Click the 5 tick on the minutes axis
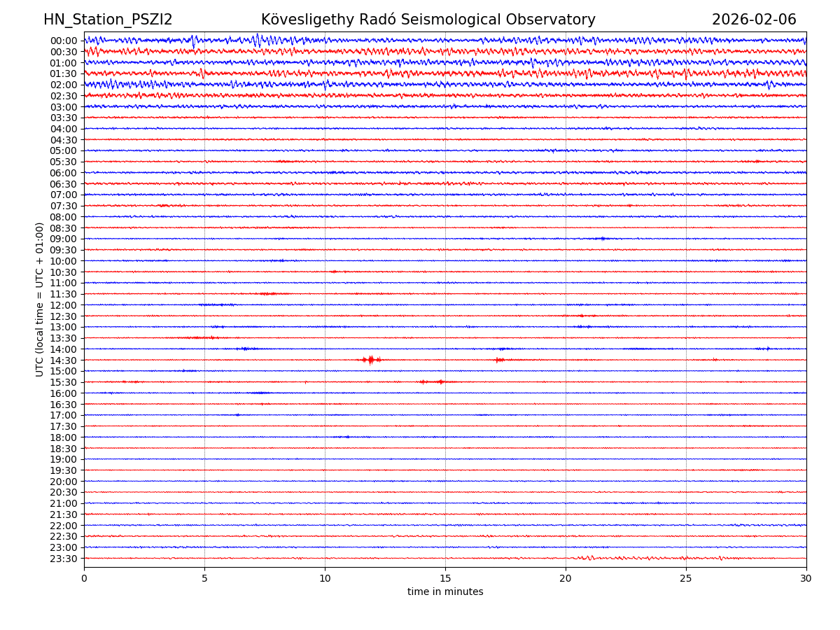Image resolution: width=840 pixels, height=630 pixels. pyautogui.click(x=204, y=579)
